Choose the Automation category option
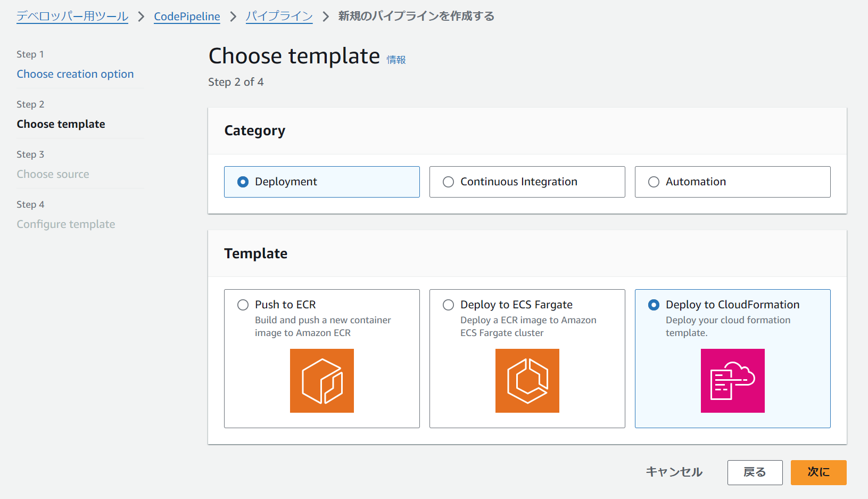This screenshot has width=868, height=499. click(x=654, y=182)
